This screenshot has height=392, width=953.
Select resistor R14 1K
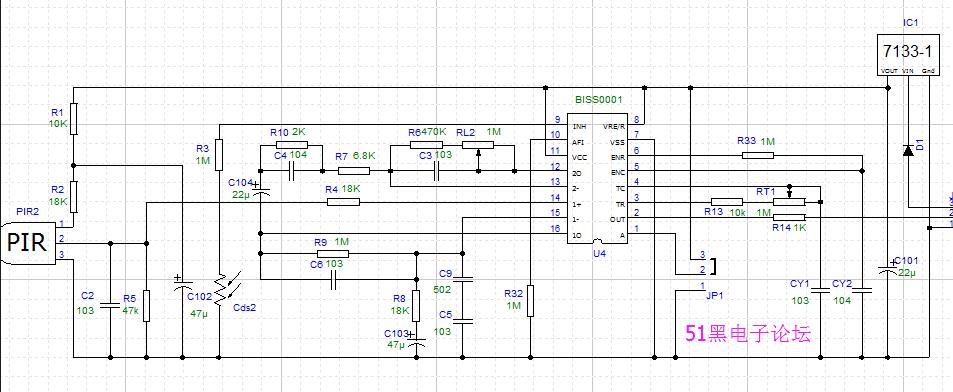click(789, 217)
